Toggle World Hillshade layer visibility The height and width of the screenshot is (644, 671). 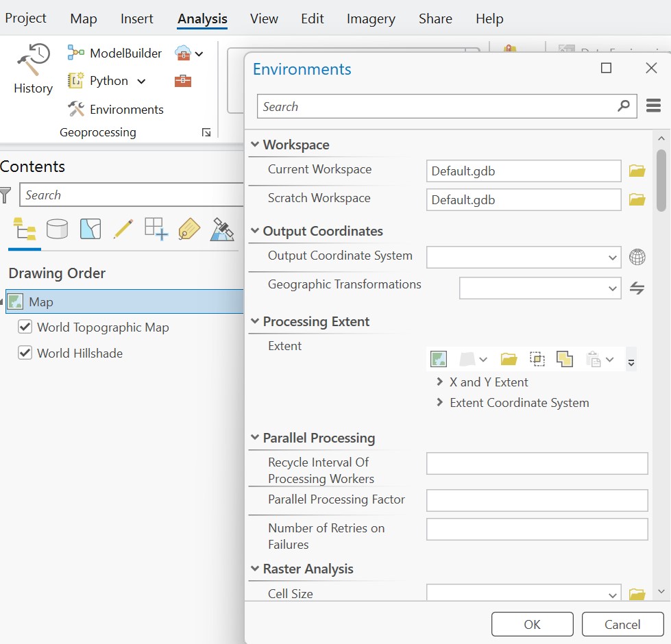coord(25,353)
